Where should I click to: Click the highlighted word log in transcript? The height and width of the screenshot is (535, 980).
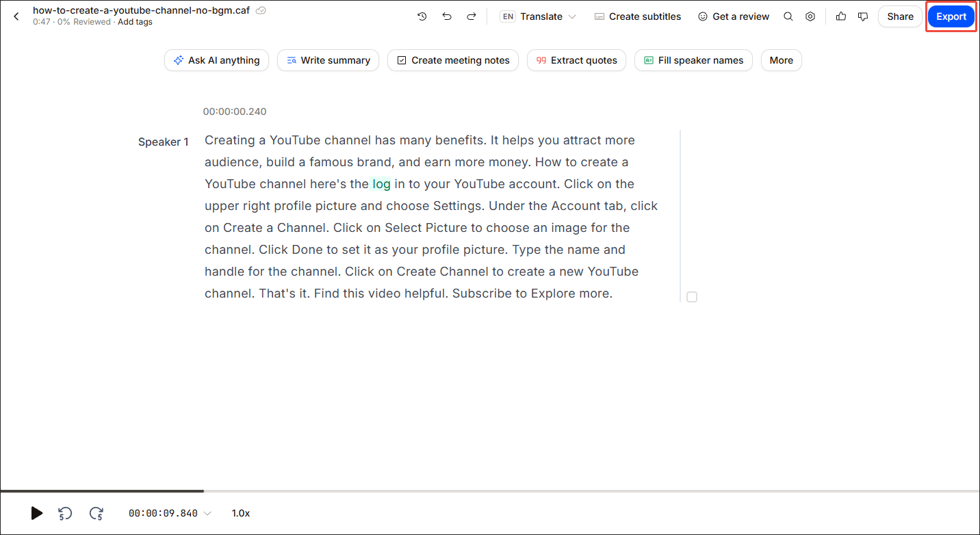[x=381, y=183]
